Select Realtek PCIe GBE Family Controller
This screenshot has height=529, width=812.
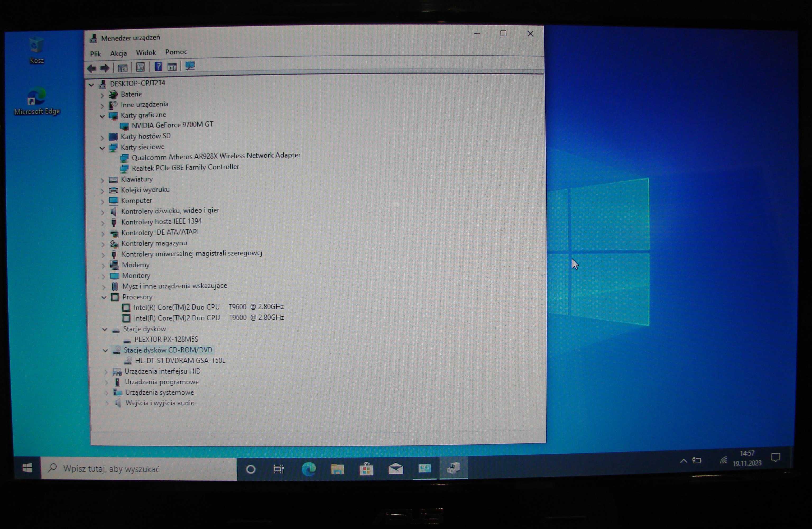[x=185, y=167]
